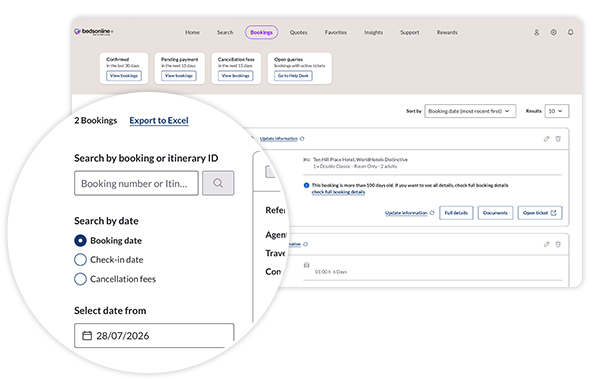Select Check-in date radio button
Image resolution: width=596 pixels, height=379 pixels.
80,260
